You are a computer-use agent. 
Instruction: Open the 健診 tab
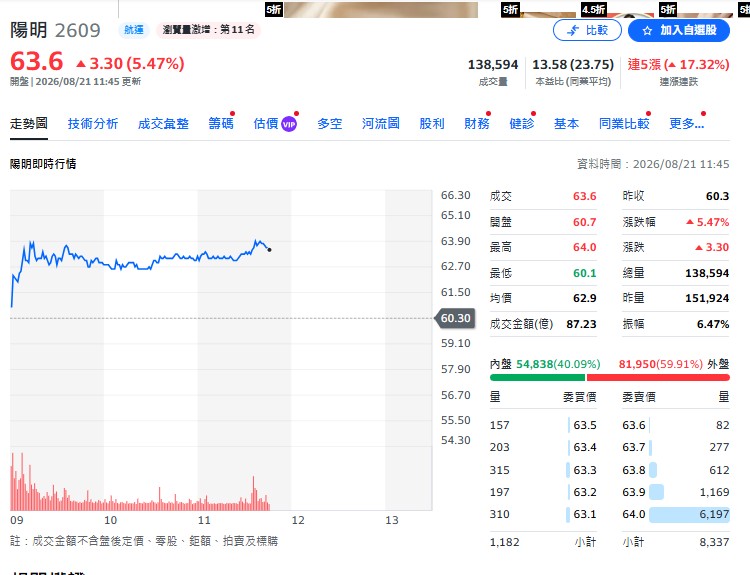[x=522, y=124]
